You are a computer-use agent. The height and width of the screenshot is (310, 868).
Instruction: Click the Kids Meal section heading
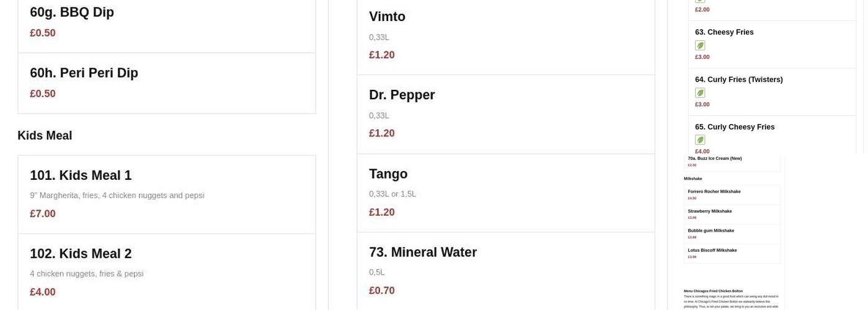click(45, 135)
